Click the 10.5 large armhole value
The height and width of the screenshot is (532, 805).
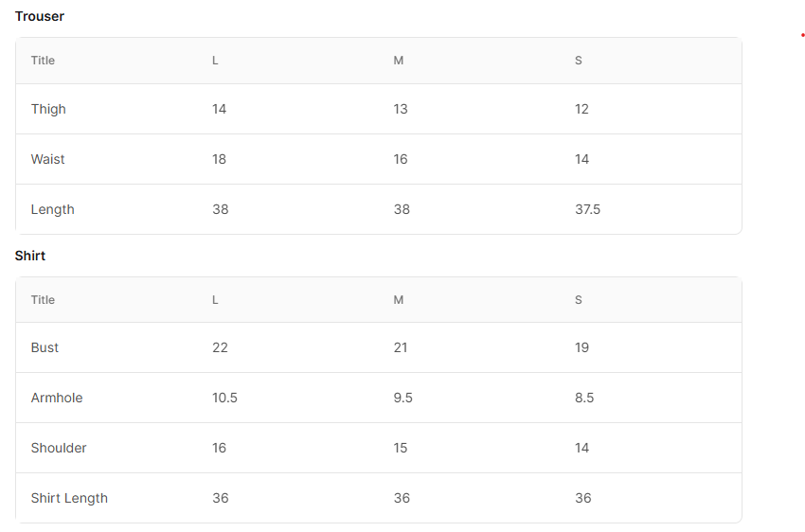pyautogui.click(x=224, y=398)
